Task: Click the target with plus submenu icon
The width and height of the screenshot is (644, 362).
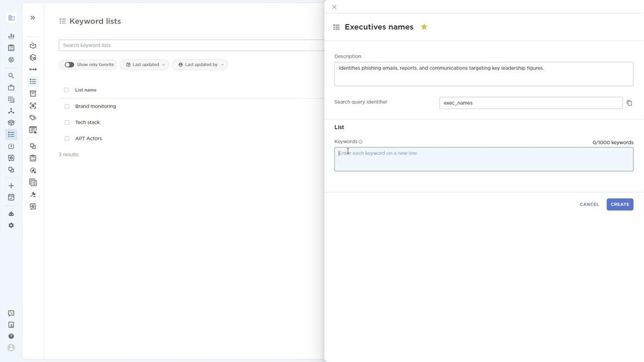Action: (x=33, y=170)
